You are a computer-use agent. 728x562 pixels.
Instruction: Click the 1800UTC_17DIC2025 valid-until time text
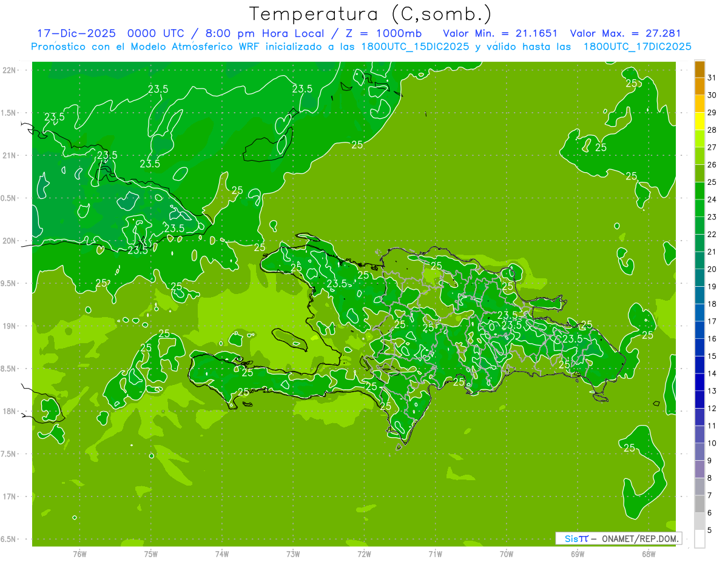pos(637,47)
